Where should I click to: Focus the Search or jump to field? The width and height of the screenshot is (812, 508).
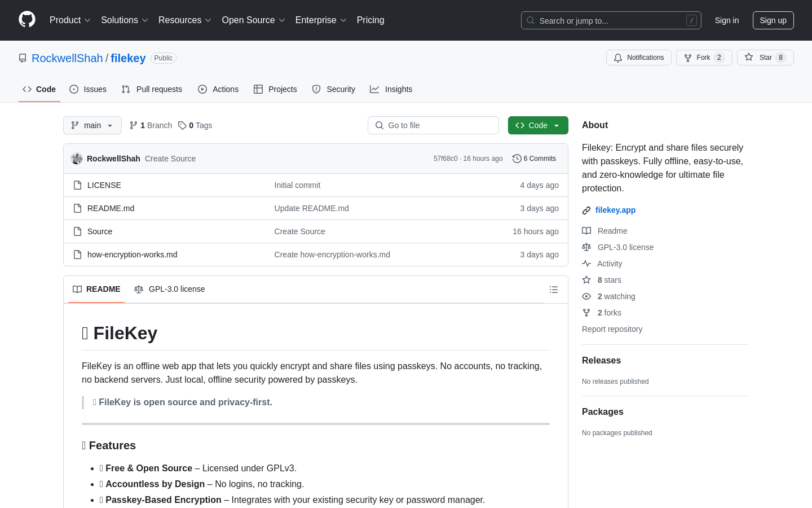click(x=611, y=20)
